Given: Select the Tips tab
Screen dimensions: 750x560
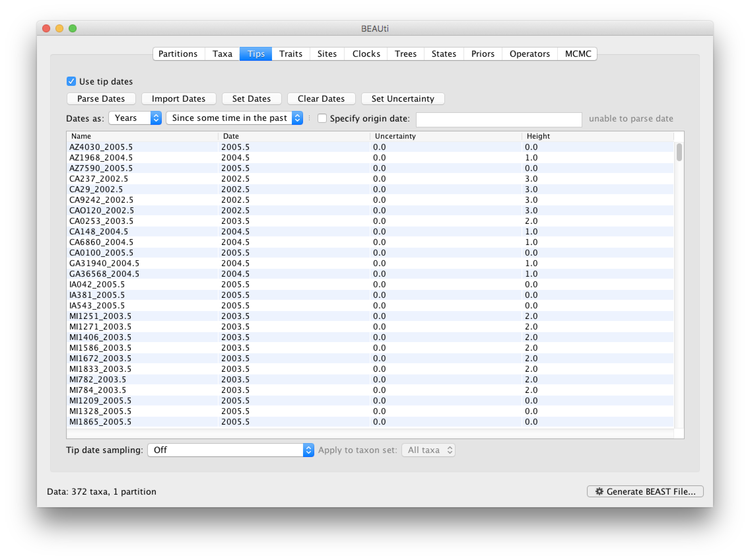Looking at the screenshot, I should pyautogui.click(x=256, y=54).
